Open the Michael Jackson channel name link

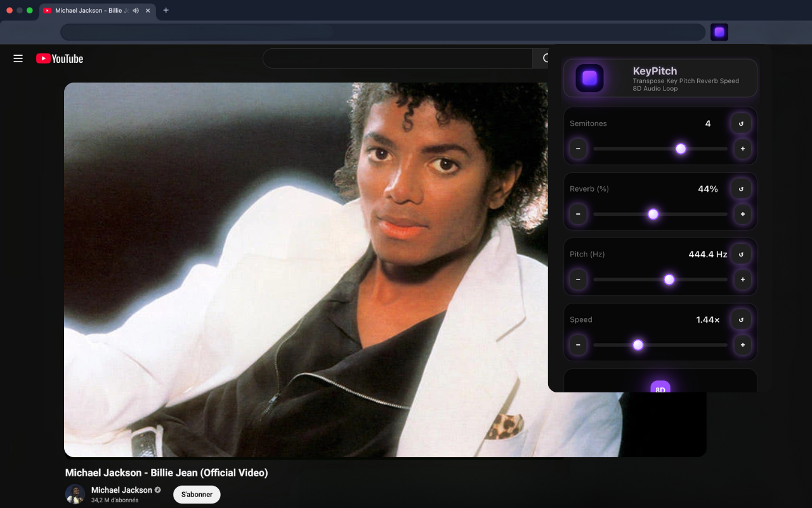click(x=122, y=490)
